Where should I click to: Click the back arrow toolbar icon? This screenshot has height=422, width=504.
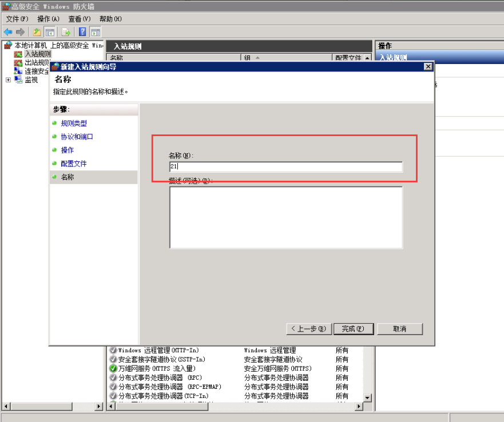pos(8,32)
